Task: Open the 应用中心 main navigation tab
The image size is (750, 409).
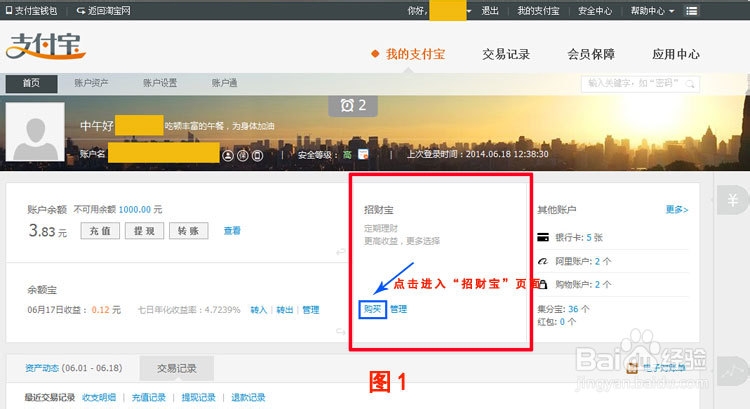Action: pyautogui.click(x=676, y=54)
